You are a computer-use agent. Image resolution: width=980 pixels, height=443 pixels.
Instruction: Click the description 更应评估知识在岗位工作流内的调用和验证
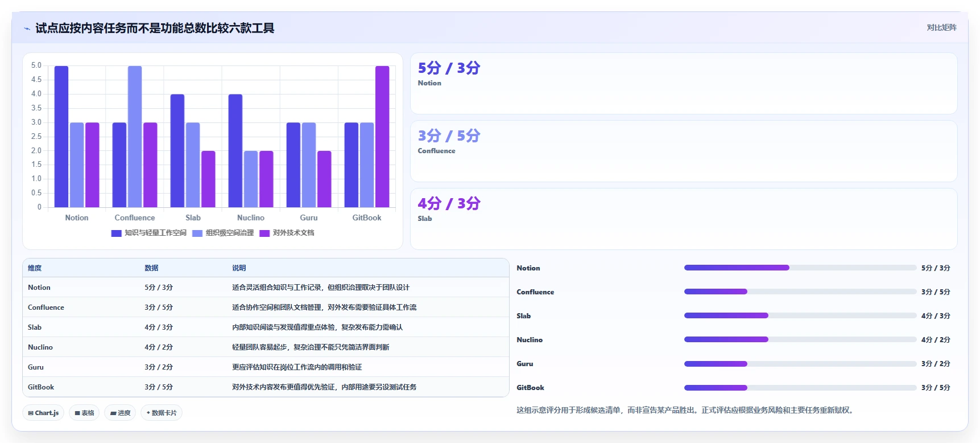click(297, 367)
